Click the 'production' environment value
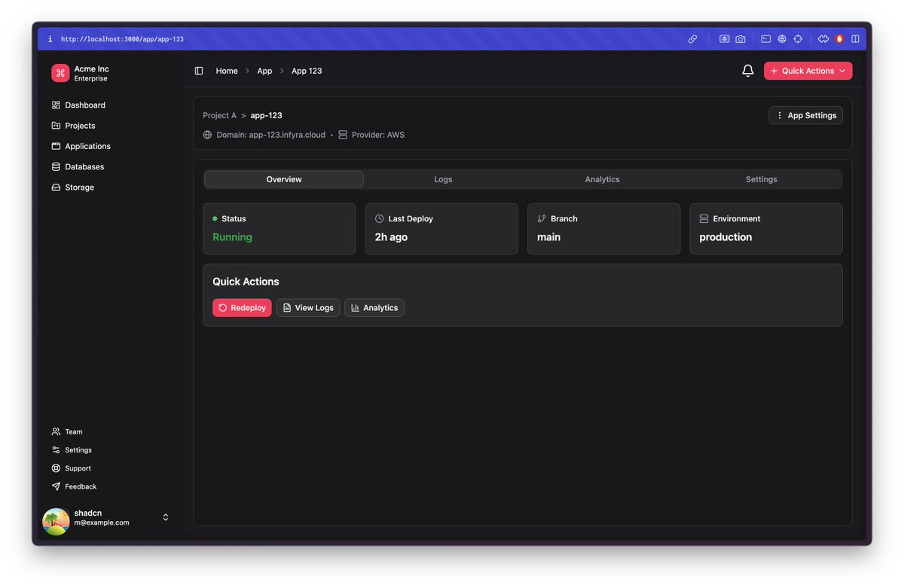The height and width of the screenshot is (588, 904). [x=725, y=237]
